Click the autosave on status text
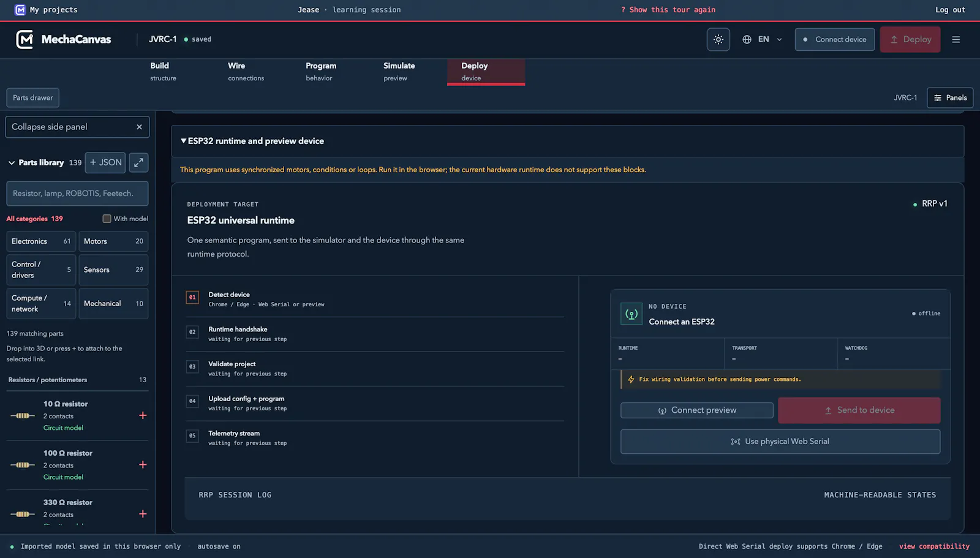The image size is (980, 558). coord(219,546)
